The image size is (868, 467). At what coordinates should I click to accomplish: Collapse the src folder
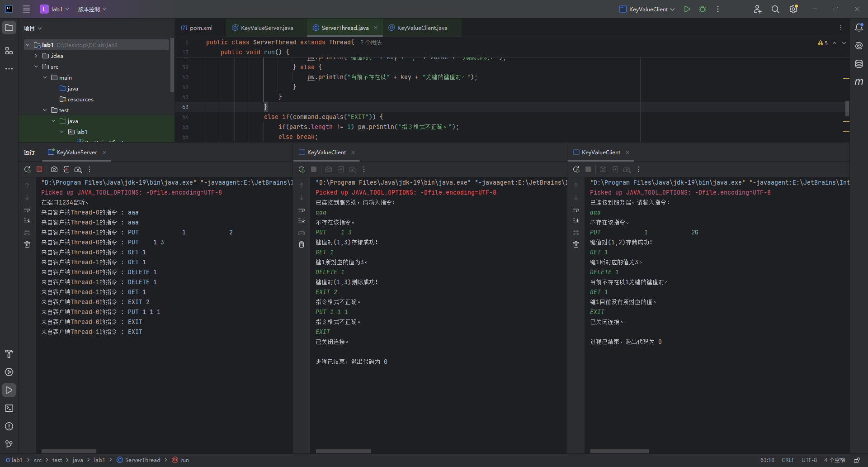[36, 67]
